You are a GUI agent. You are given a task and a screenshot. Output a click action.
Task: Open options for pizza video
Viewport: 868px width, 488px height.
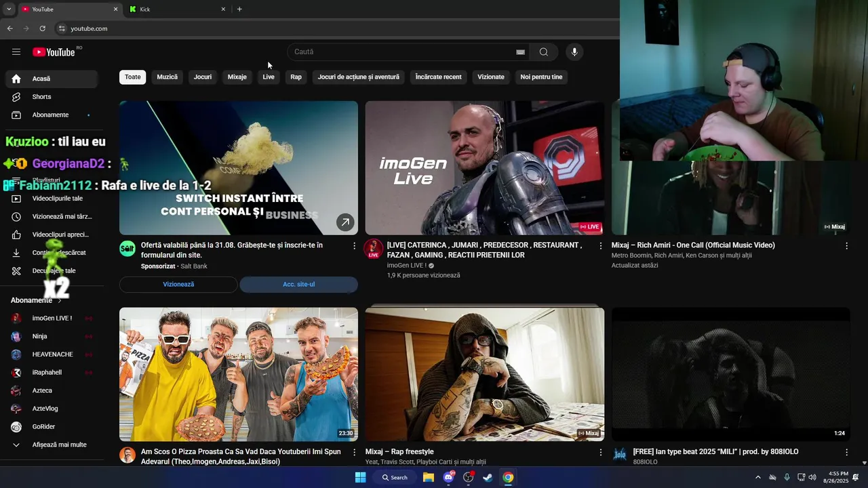(x=354, y=452)
